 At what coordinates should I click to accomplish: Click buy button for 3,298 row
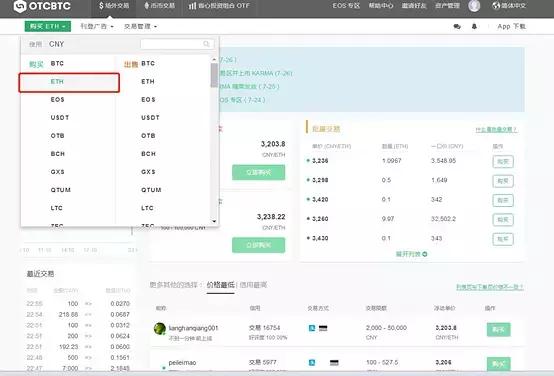tap(503, 181)
